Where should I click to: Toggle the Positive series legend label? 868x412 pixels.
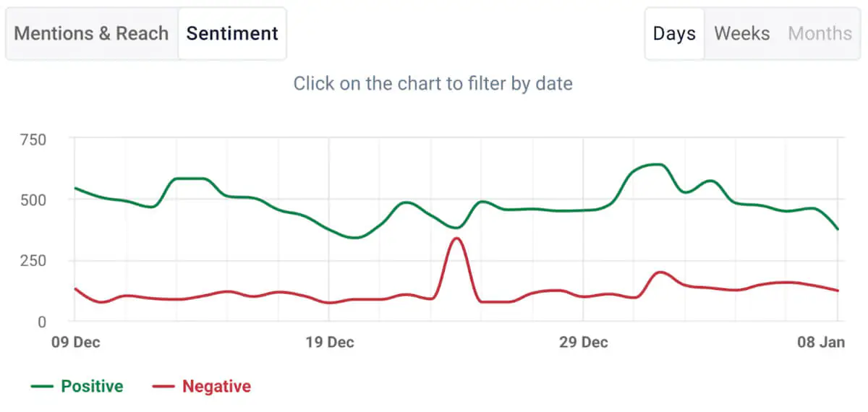click(92, 387)
